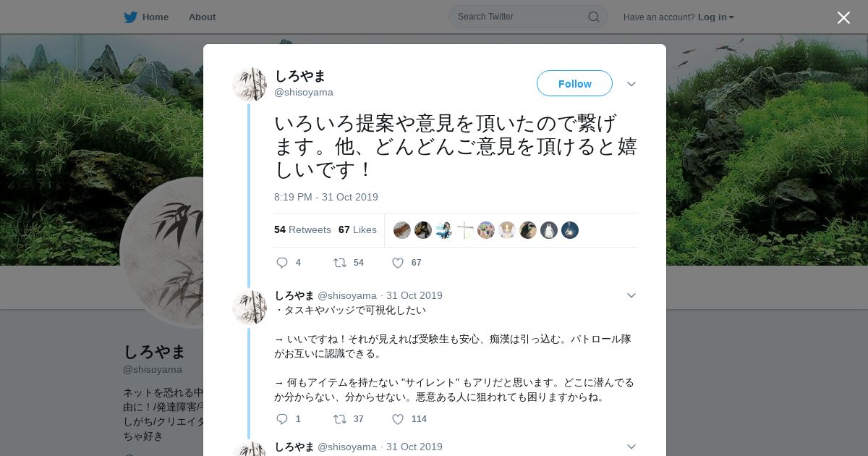
Task: Close the tweet overlay with X
Action: [843, 17]
